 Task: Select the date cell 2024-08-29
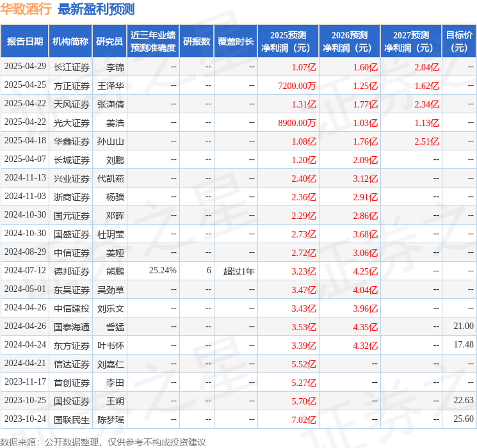tap(25, 252)
